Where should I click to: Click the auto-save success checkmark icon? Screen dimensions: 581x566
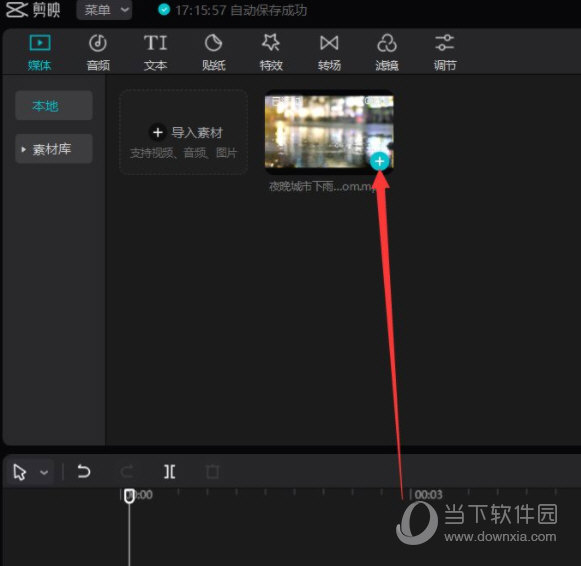[164, 10]
